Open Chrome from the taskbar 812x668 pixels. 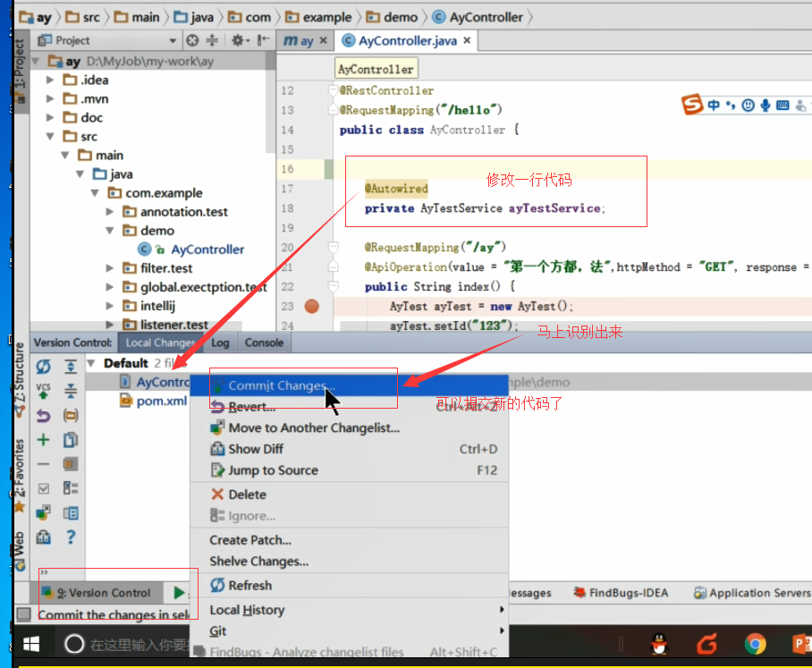[x=755, y=644]
